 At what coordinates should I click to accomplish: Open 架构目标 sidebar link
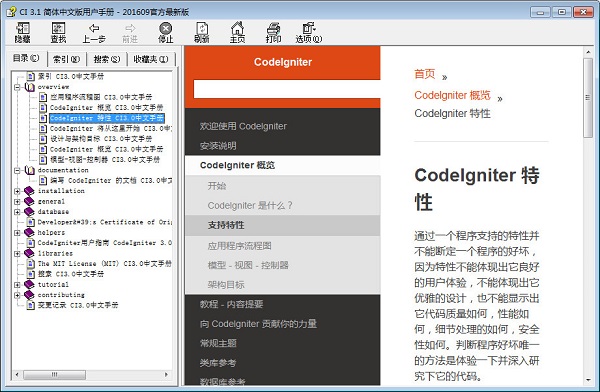click(x=226, y=285)
